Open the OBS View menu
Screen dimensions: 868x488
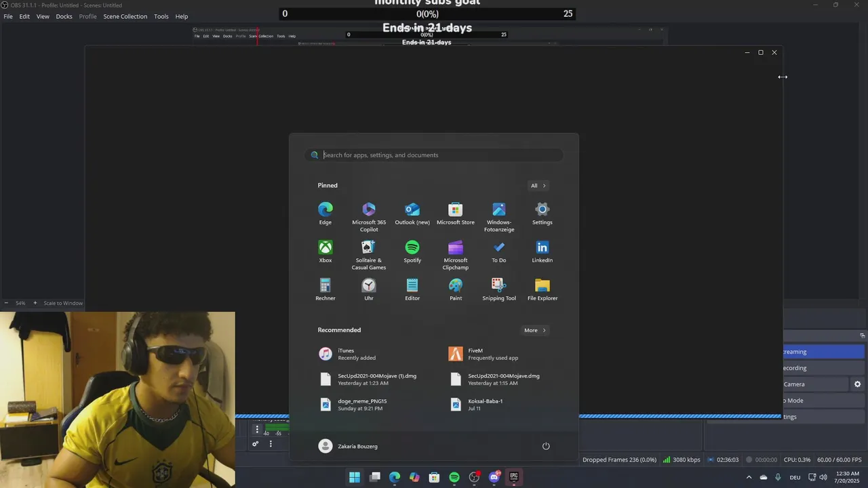(43, 16)
